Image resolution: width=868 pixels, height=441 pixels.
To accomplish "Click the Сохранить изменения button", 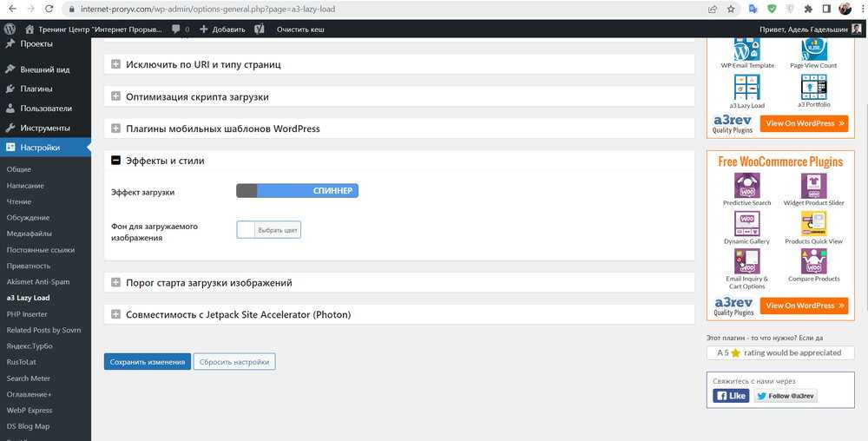I will tap(147, 362).
